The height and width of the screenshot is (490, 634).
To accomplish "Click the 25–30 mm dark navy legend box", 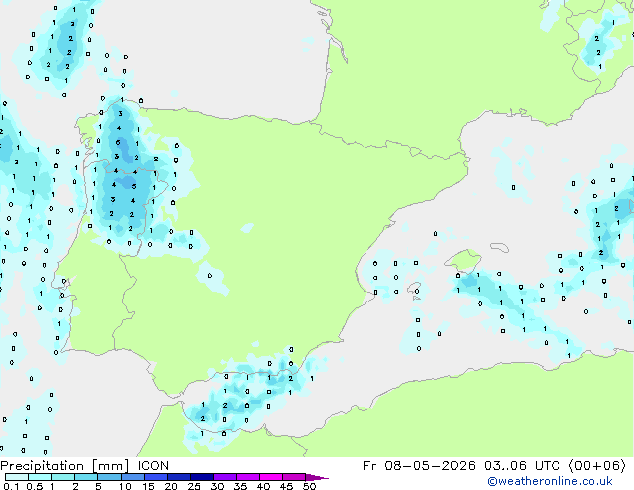I will (x=201, y=477).
